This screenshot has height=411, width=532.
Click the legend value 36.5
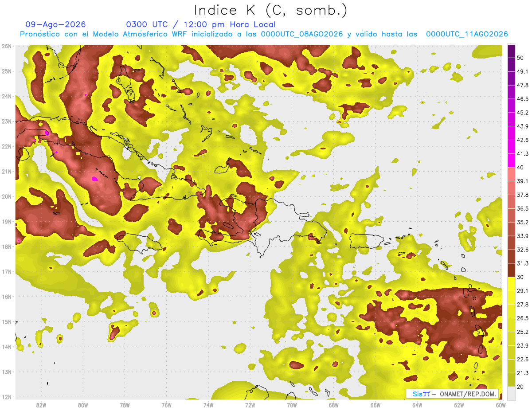click(523, 208)
